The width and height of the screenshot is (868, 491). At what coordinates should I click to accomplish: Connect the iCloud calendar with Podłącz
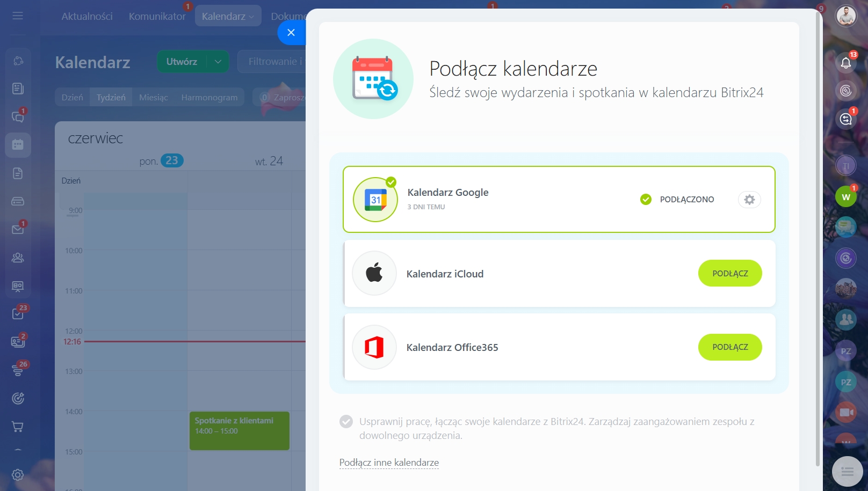[x=730, y=273]
